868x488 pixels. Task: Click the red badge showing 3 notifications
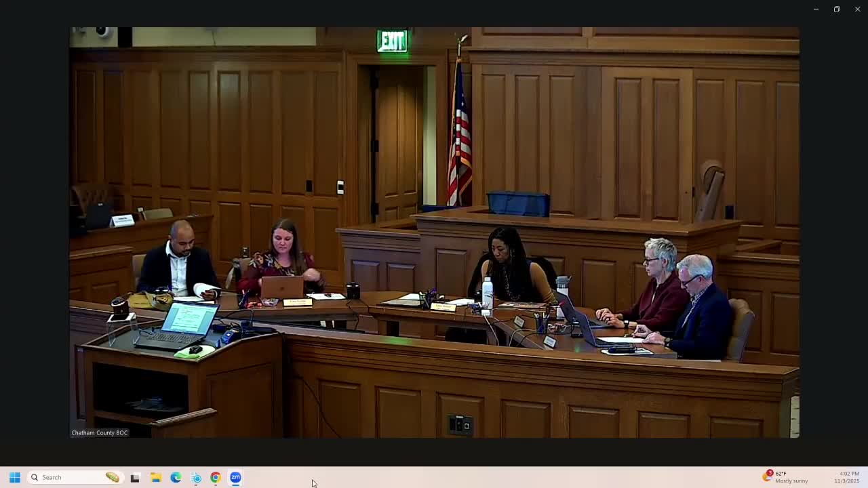coord(770,472)
